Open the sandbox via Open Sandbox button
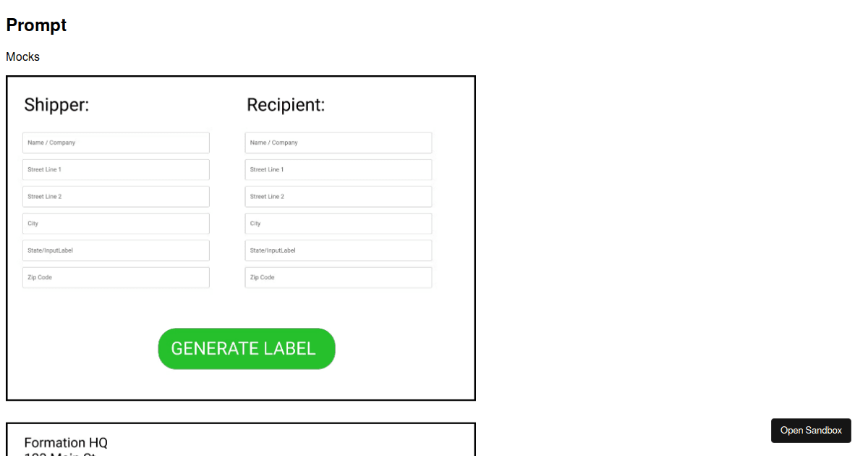This screenshot has height=456, width=868. click(811, 430)
